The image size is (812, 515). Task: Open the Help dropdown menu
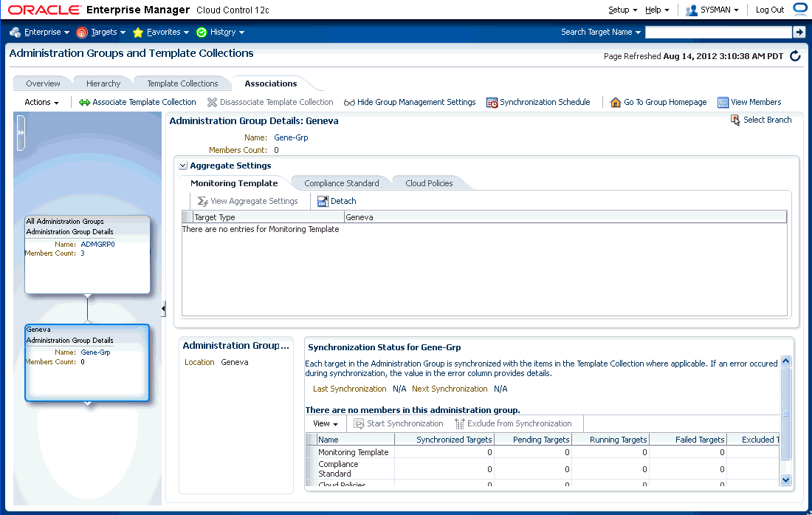[x=657, y=10]
